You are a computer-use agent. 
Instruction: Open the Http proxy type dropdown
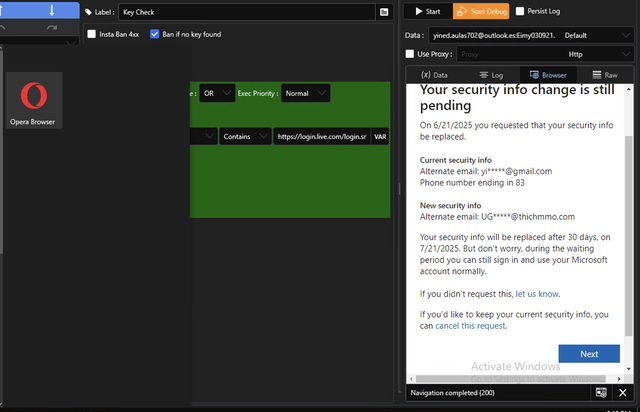[599, 54]
